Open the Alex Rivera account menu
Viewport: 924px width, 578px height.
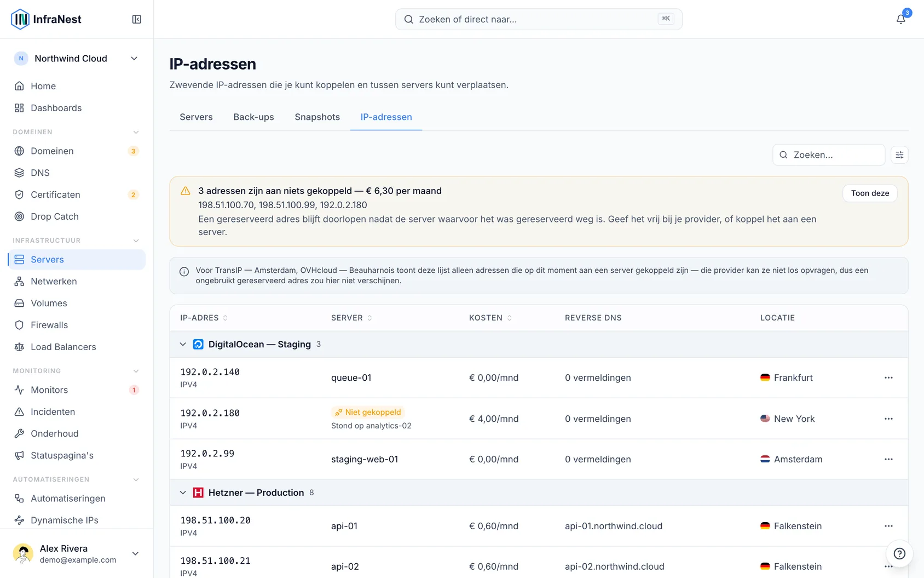pyautogui.click(x=77, y=553)
